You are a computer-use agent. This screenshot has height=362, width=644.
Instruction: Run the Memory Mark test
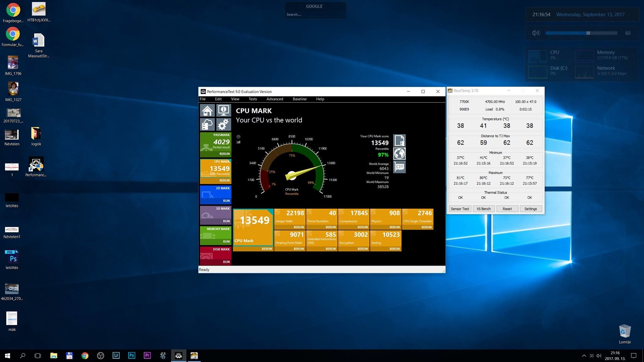coord(226,241)
